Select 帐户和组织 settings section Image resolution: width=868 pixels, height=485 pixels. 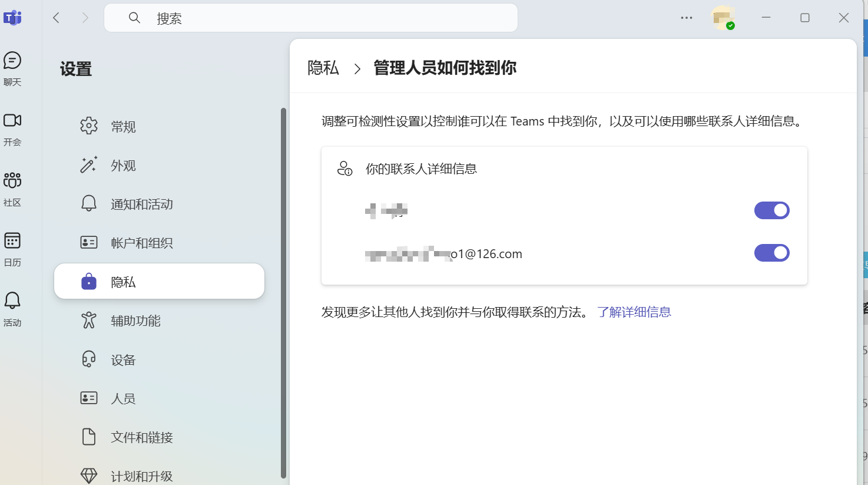click(x=159, y=243)
